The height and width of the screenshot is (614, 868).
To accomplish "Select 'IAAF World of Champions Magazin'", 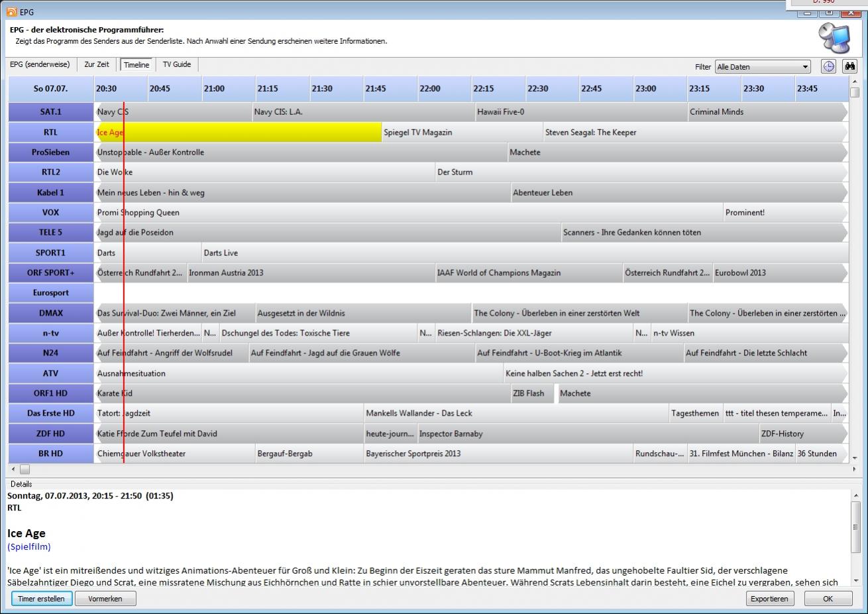I will (x=529, y=273).
